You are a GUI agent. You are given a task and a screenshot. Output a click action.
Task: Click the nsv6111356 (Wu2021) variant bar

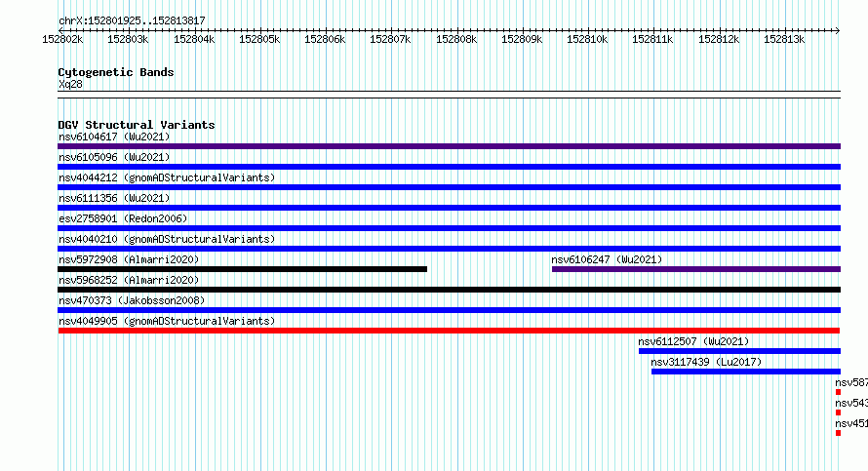[449, 208]
